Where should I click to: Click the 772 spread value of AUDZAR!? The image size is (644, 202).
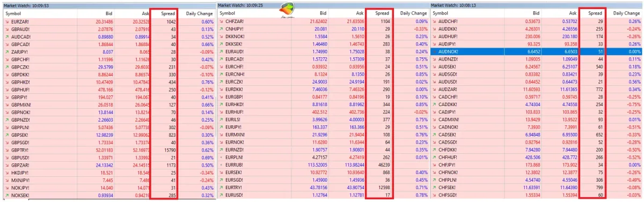point(599,89)
